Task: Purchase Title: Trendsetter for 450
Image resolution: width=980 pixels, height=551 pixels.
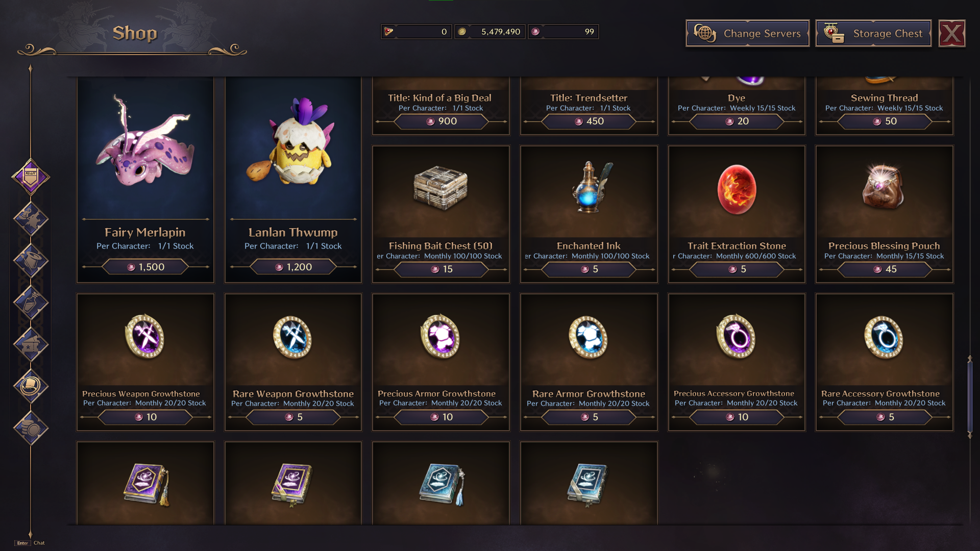Action: [x=589, y=121]
